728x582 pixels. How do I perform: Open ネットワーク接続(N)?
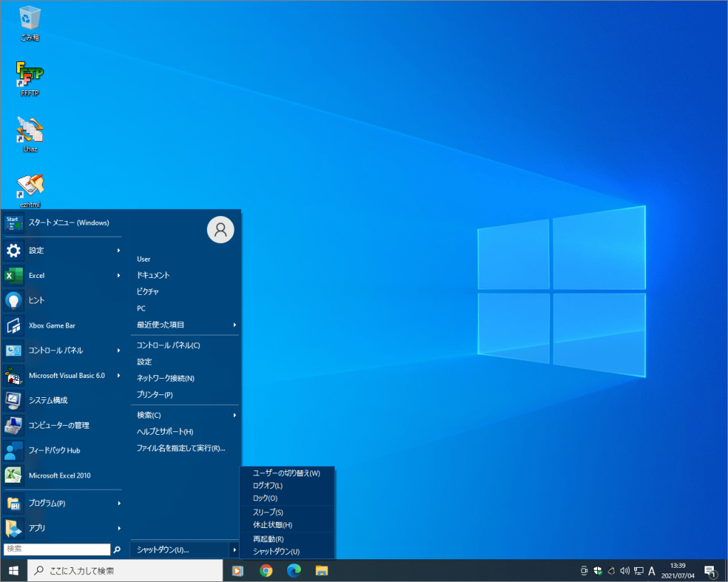[x=165, y=378]
